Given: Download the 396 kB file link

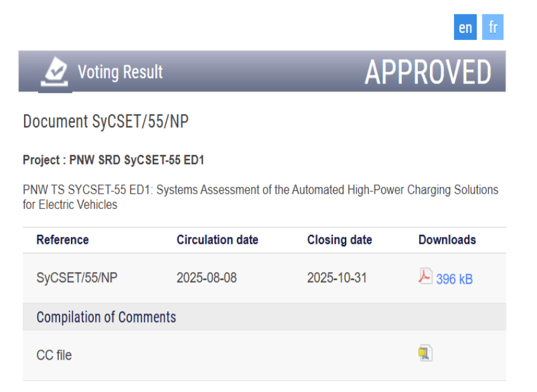Looking at the screenshot, I should (454, 279).
